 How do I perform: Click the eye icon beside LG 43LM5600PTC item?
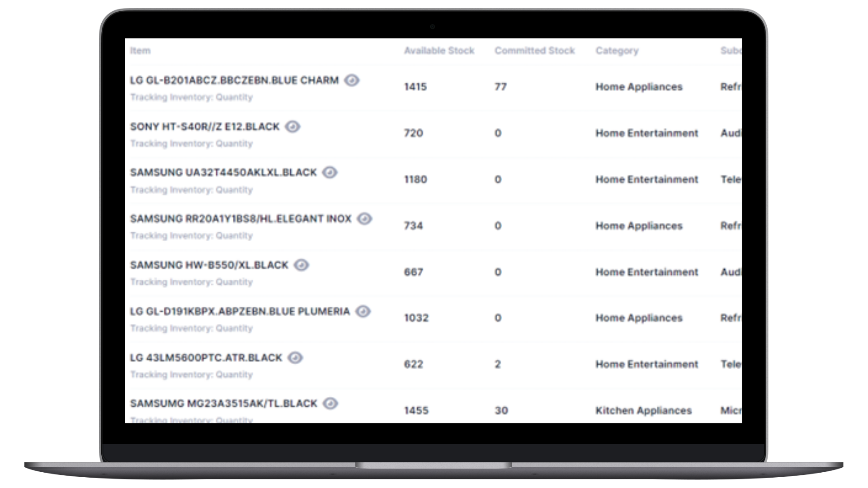[295, 358]
